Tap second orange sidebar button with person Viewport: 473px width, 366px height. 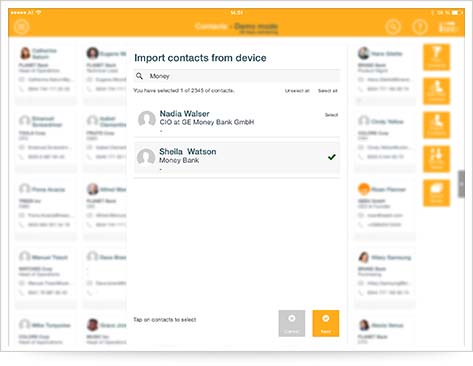point(436,91)
